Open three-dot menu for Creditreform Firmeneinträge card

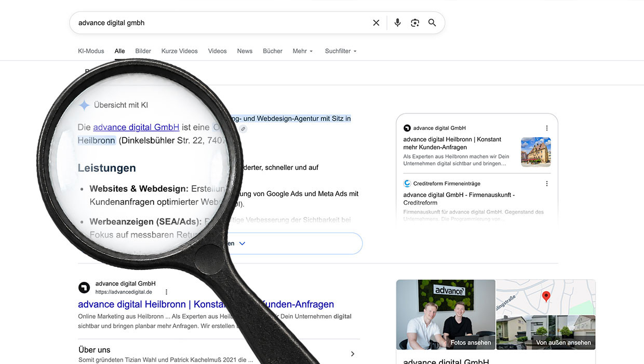pyautogui.click(x=547, y=184)
